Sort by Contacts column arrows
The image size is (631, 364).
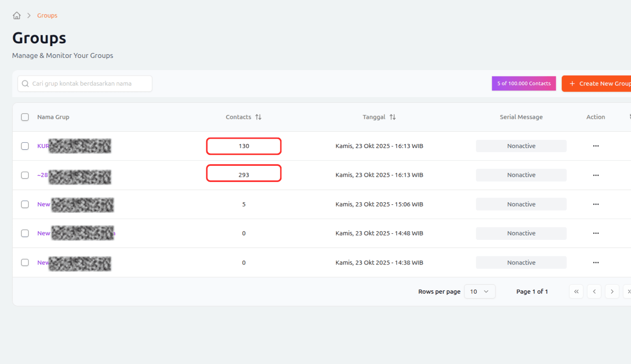click(x=258, y=117)
